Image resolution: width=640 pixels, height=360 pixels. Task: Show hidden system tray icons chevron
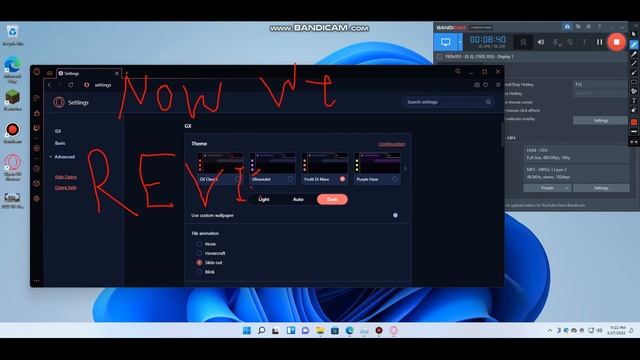click(x=550, y=331)
